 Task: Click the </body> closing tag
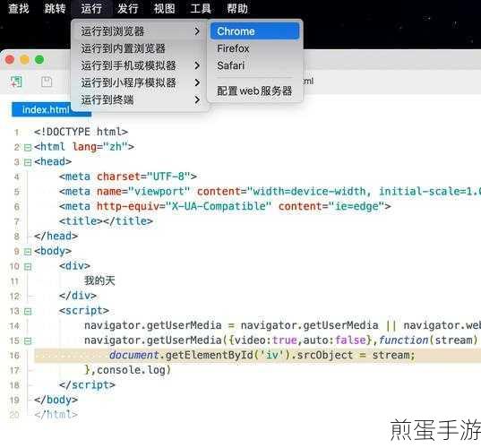point(56,400)
